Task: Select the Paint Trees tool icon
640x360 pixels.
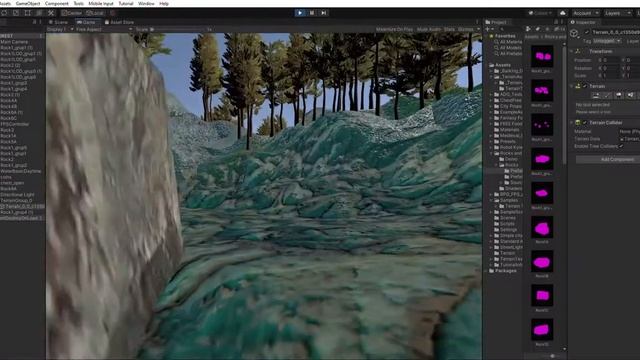Action: pos(619,96)
